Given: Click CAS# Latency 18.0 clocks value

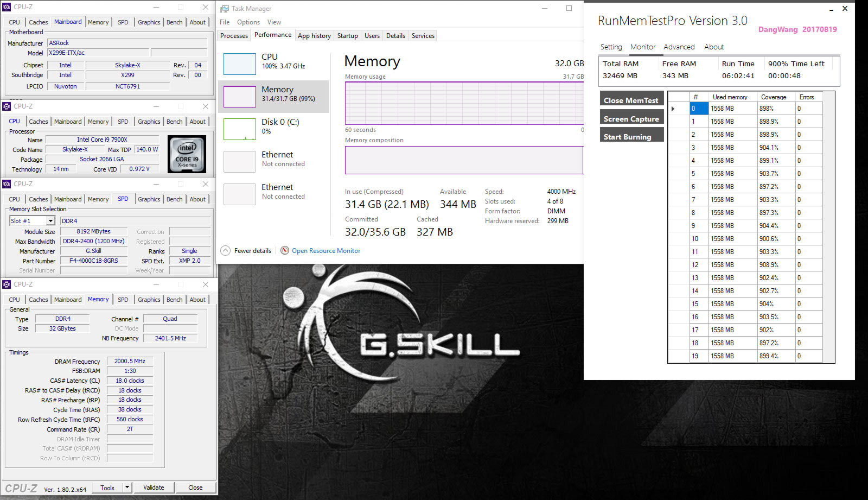Looking at the screenshot, I should (x=130, y=381).
